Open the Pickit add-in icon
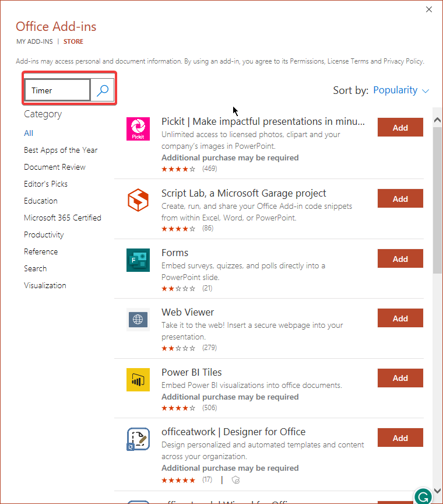The image size is (443, 504). (x=138, y=129)
